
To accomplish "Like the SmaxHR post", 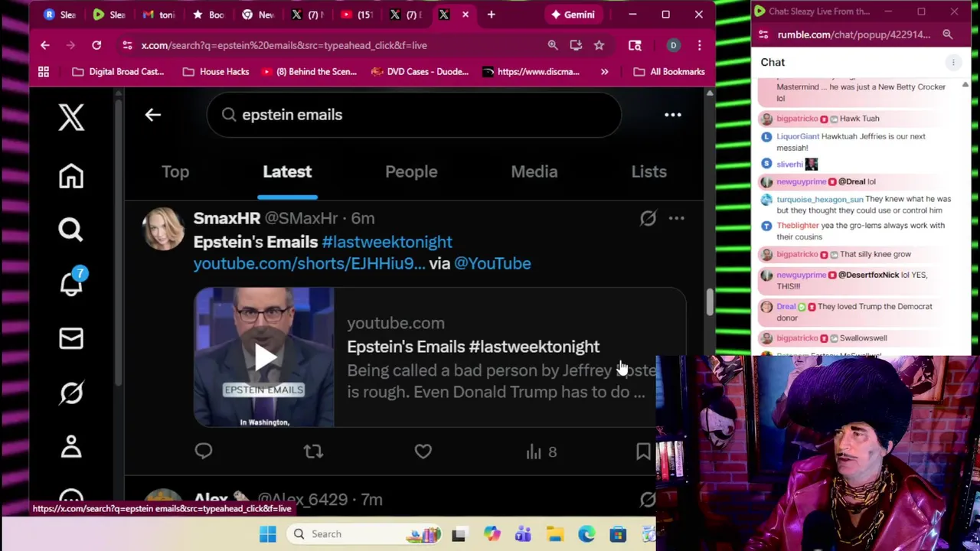I will click(423, 452).
